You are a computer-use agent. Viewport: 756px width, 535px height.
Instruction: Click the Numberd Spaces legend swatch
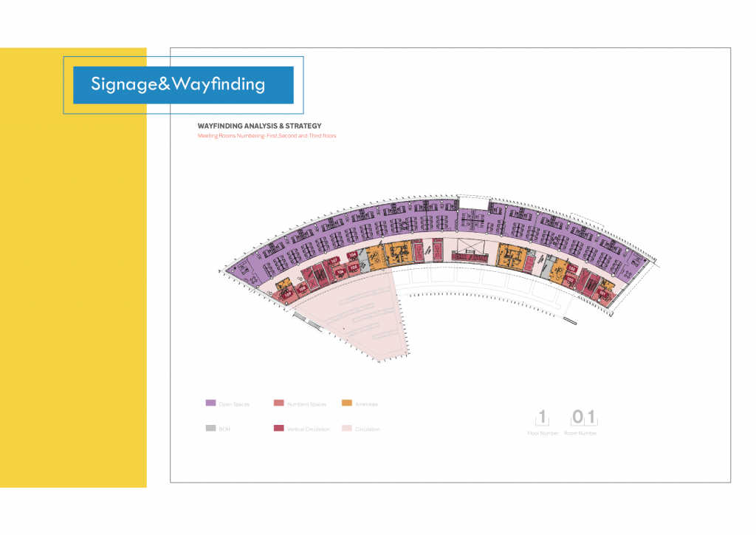tap(278, 403)
